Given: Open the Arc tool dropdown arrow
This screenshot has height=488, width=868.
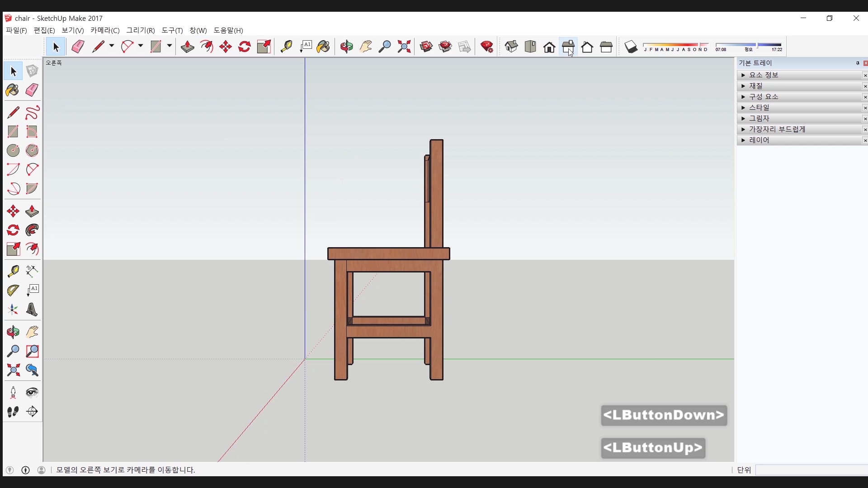Looking at the screenshot, I should click(x=141, y=46).
